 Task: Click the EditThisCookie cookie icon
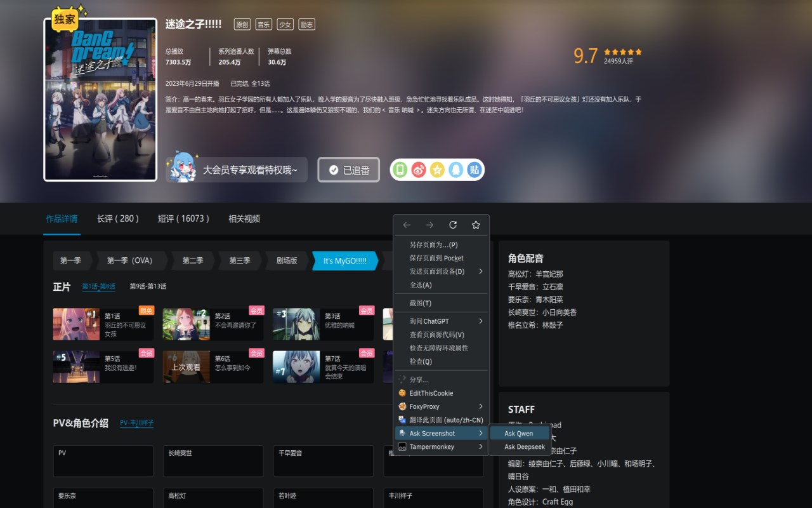tap(402, 393)
